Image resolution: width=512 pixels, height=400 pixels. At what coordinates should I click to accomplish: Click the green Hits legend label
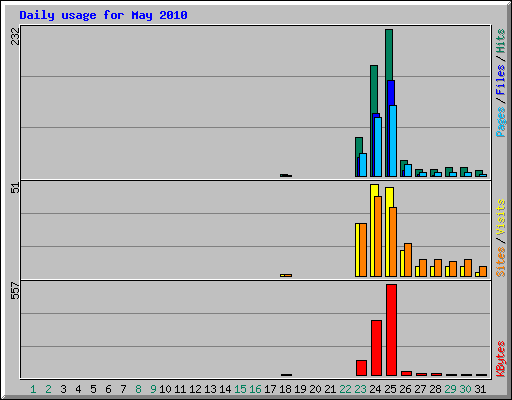(500, 41)
